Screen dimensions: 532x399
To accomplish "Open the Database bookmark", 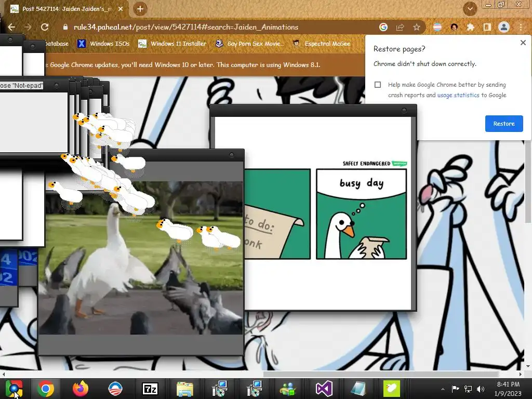I will (57, 44).
